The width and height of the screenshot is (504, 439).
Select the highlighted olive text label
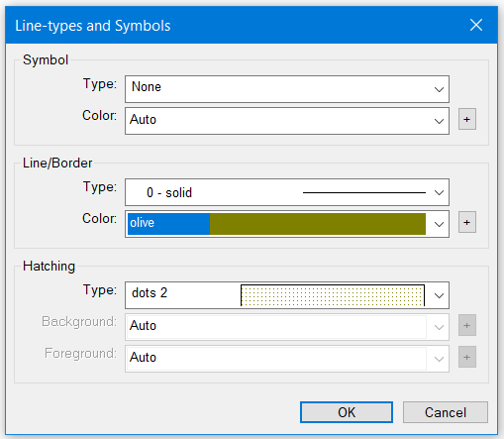[143, 223]
